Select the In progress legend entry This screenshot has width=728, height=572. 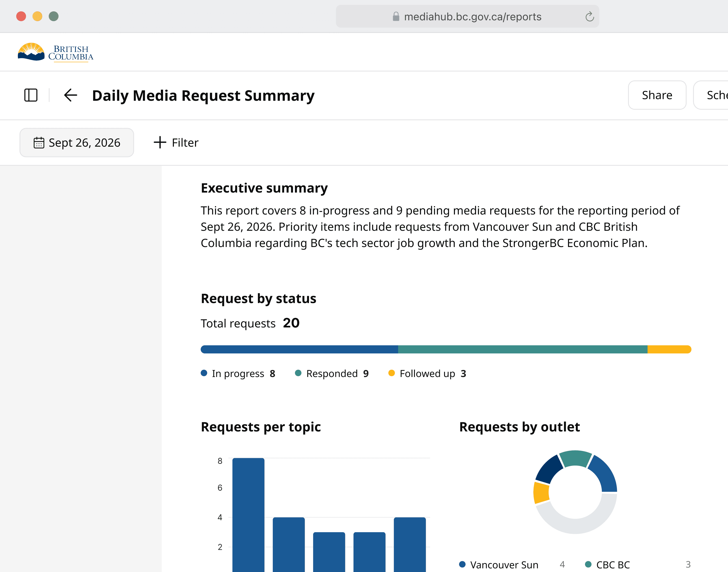pos(238,373)
